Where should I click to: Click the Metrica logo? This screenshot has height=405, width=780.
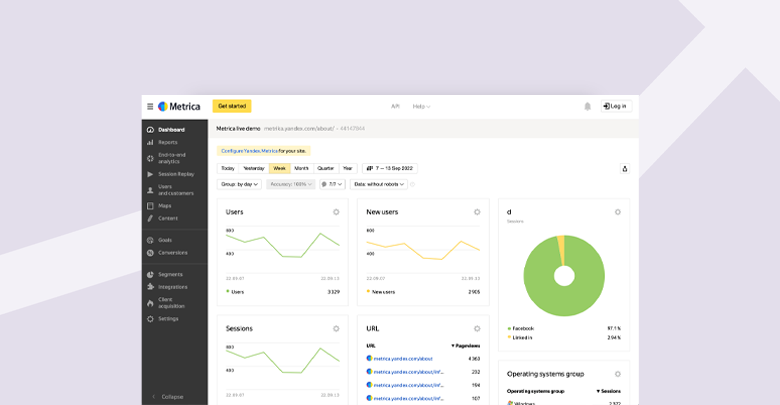pos(179,106)
